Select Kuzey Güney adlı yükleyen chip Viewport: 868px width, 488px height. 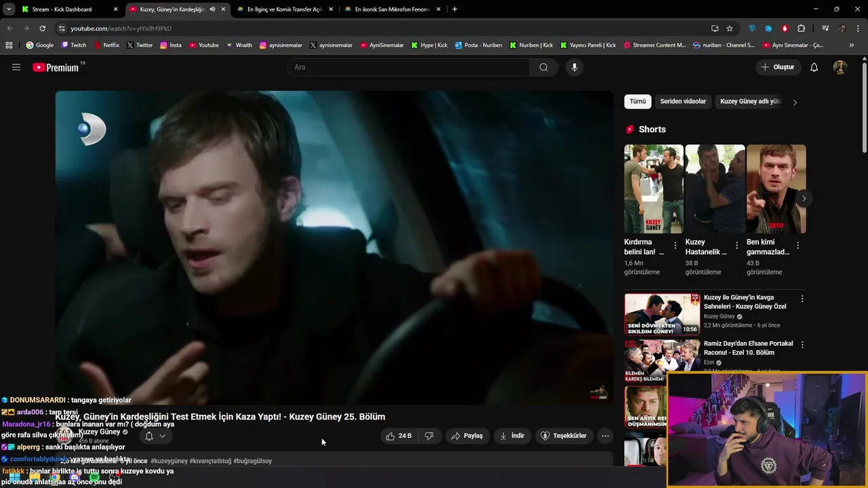click(751, 102)
